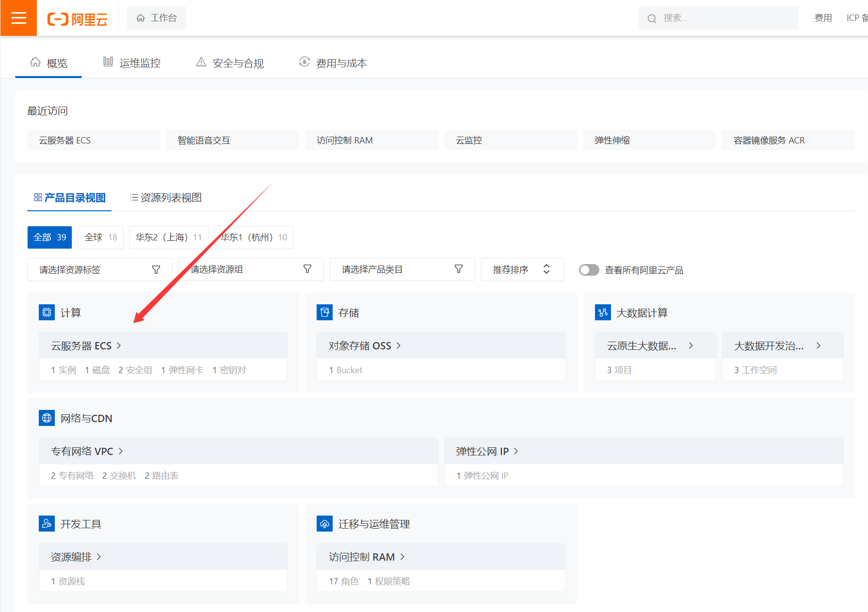The width and height of the screenshot is (868, 612).
Task: Click the 大数据计算 category icon
Action: coord(603,313)
